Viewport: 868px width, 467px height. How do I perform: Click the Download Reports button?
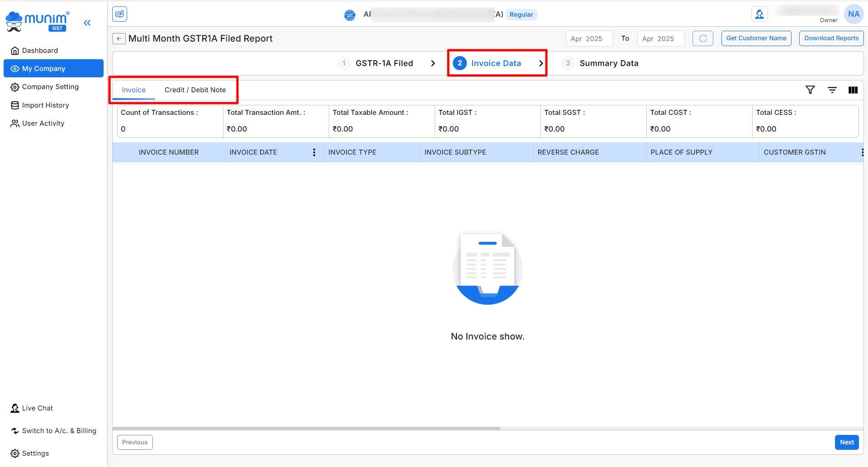[831, 38]
